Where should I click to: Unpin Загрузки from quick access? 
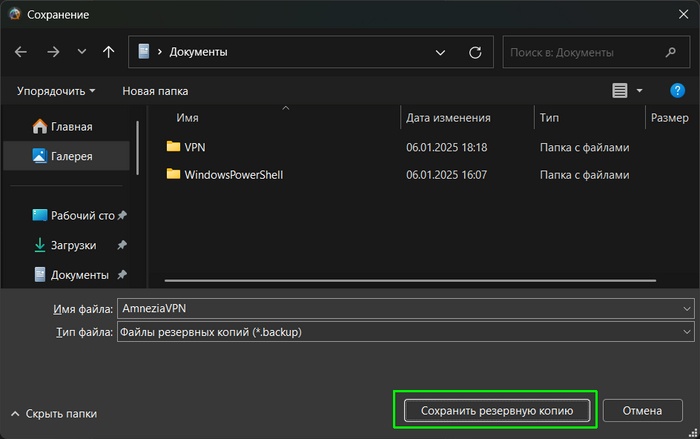click(x=122, y=245)
